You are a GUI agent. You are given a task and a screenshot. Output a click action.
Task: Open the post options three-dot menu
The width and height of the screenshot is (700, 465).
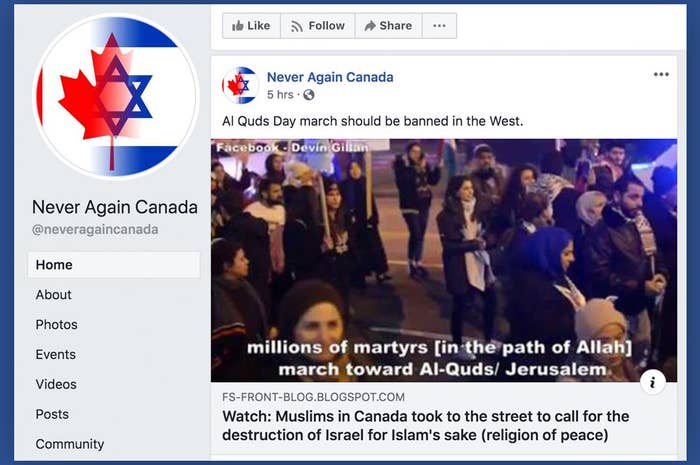(661, 75)
